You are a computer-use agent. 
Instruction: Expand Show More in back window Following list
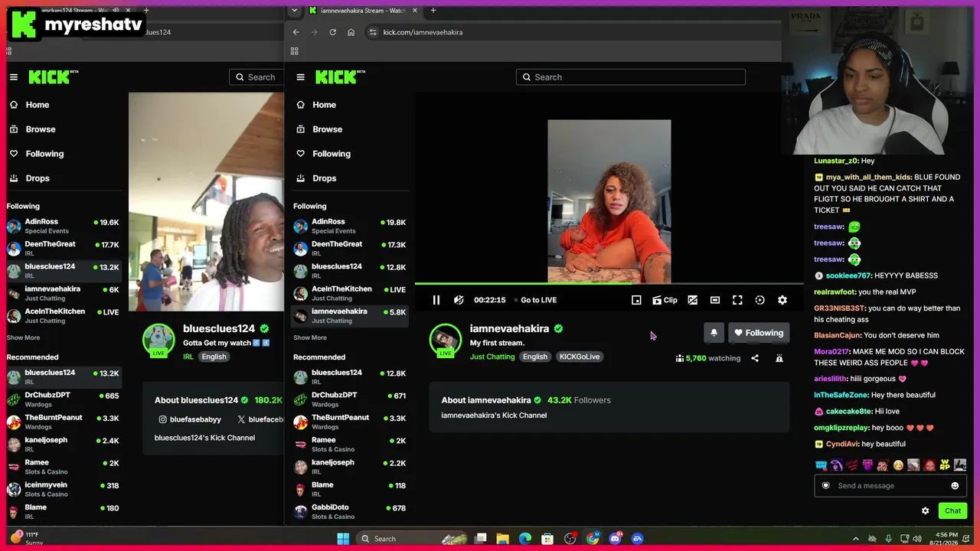(23, 337)
